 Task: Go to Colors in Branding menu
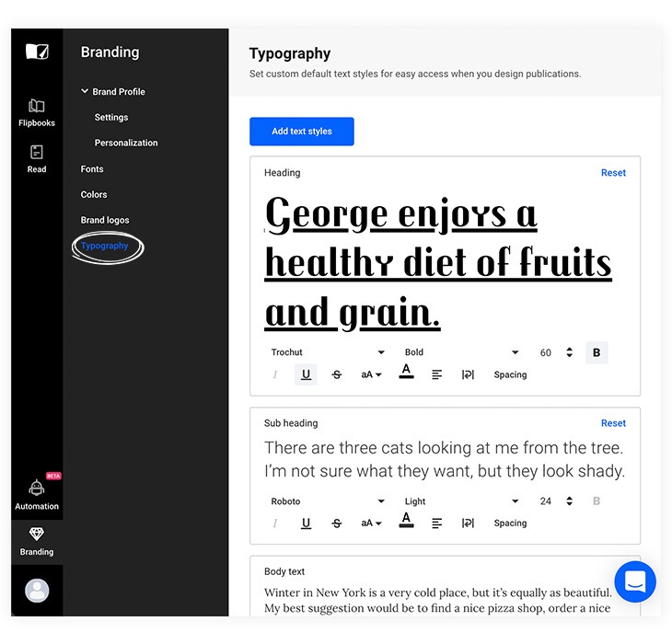94,194
